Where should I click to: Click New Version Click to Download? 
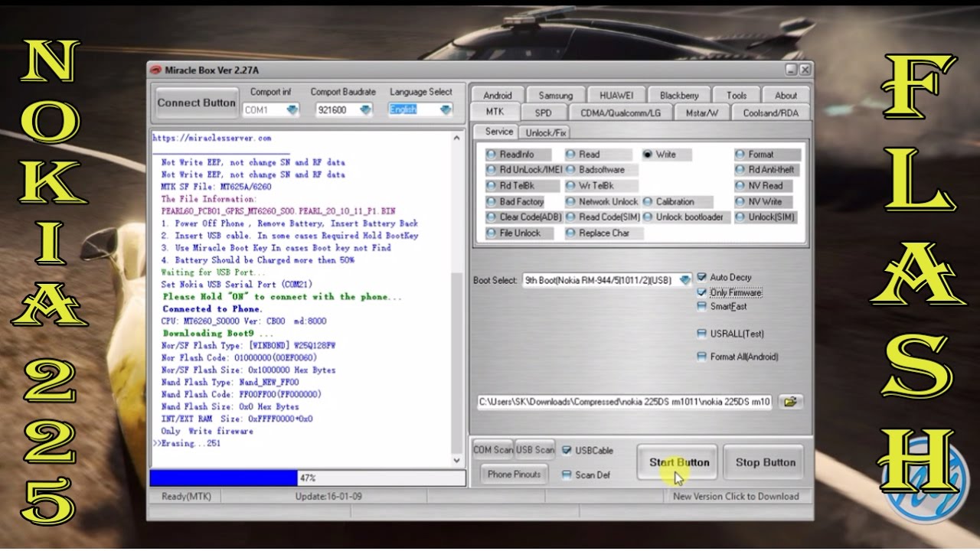[x=736, y=496]
